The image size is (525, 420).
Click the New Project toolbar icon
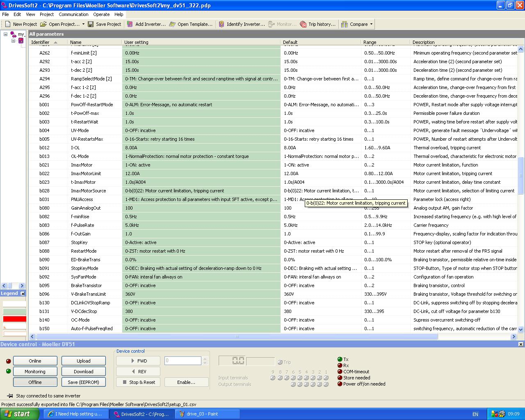[x=8, y=24]
